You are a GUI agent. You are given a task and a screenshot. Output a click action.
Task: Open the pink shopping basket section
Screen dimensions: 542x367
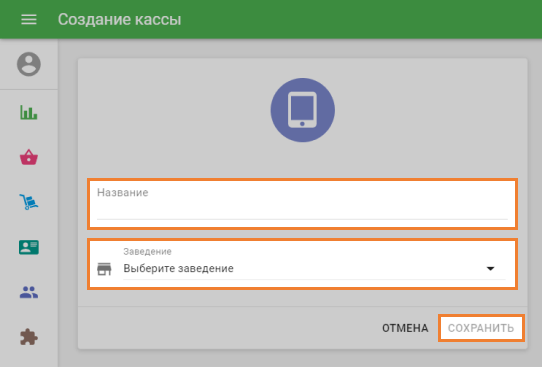[x=29, y=157]
